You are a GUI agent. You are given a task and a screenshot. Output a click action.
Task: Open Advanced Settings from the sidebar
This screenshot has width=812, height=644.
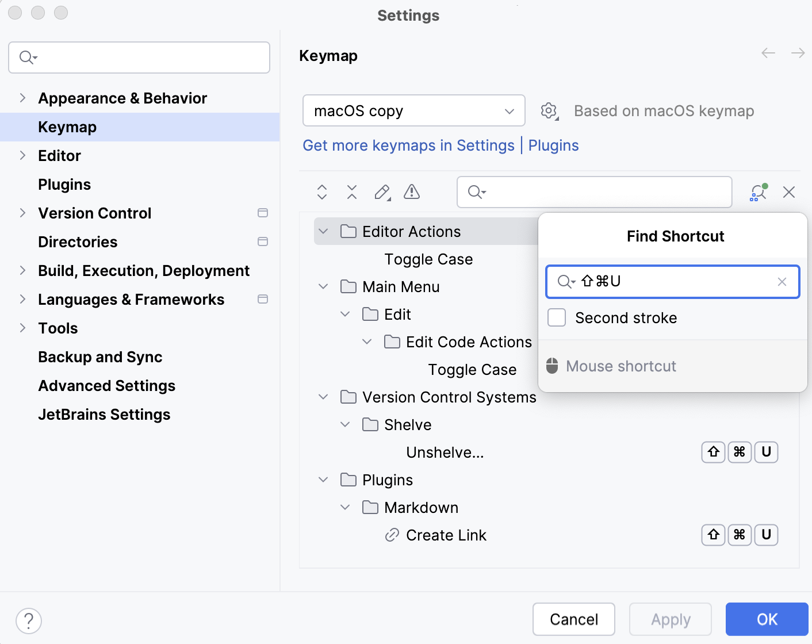pos(106,385)
